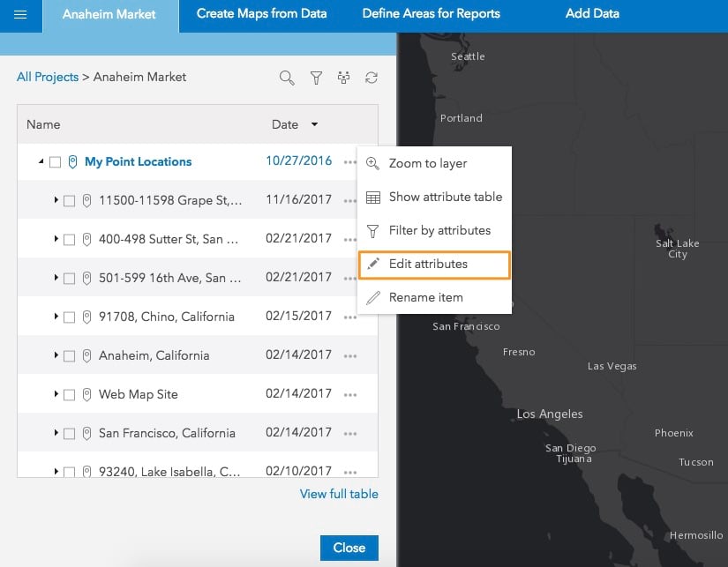This screenshot has width=728, height=567.
Task: Select Zoom to layer menu option
Action: (428, 163)
